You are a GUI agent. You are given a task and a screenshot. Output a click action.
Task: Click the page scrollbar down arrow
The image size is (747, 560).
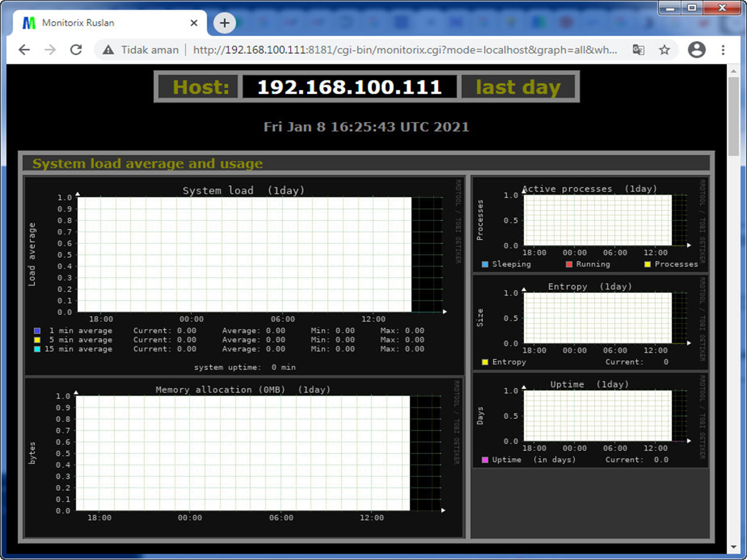click(x=734, y=547)
